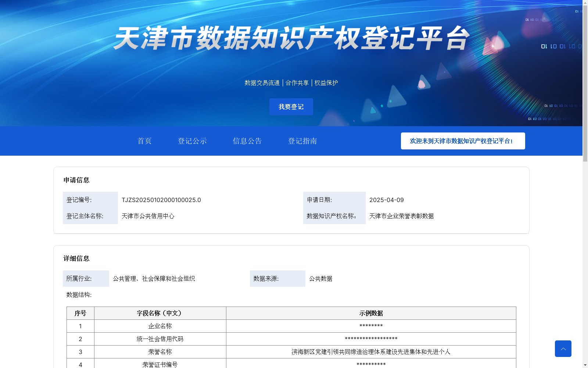Click the 字段名称（中文） column header
This screenshot has width=588, height=368.
click(160, 313)
